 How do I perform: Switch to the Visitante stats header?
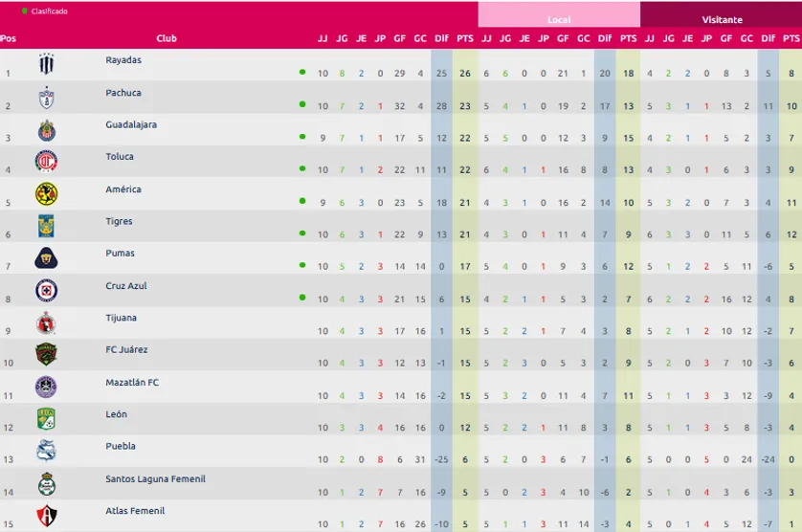[x=722, y=19]
